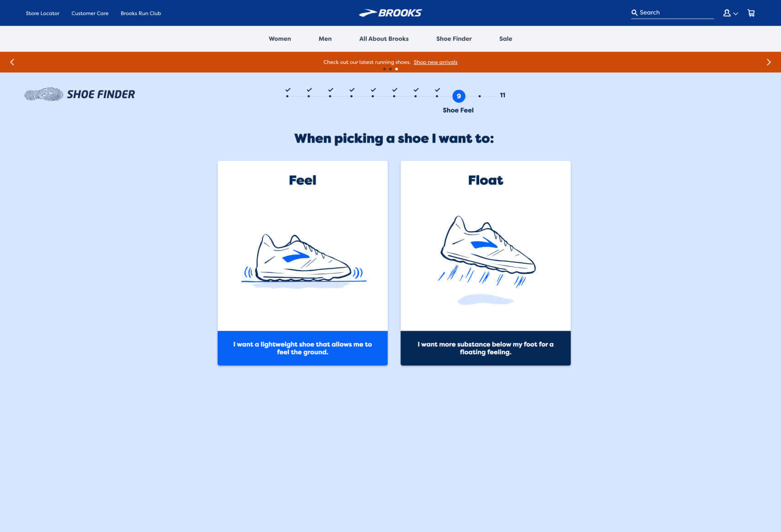Go to next promo banner arrow
Image resolution: width=781 pixels, height=532 pixels.
point(769,62)
